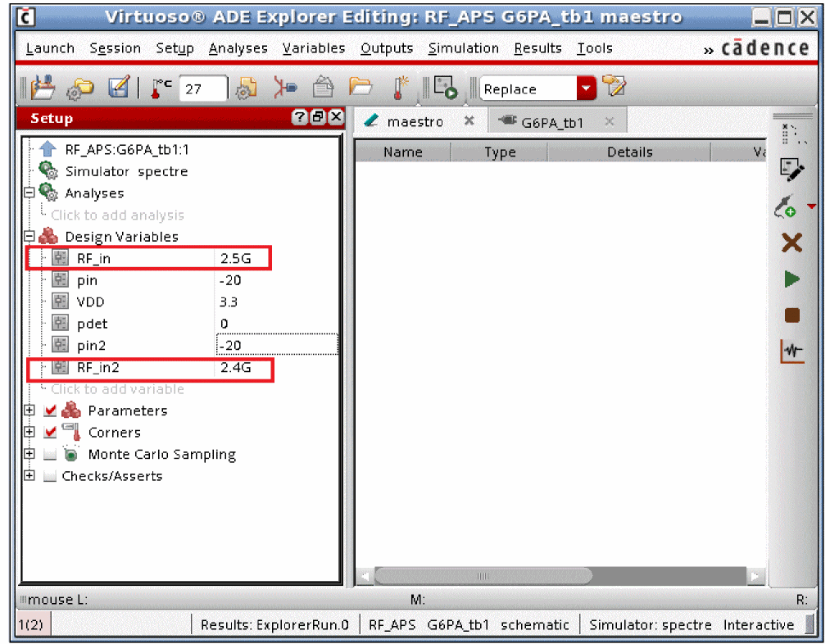Image resolution: width=830 pixels, height=644 pixels.
Task: Open the Tools menu
Action: 595,48
